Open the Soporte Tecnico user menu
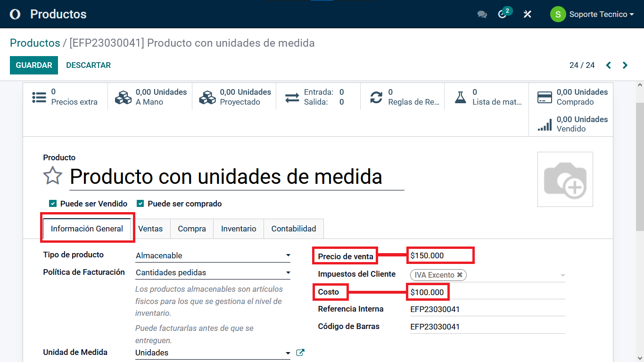Image resolution: width=644 pixels, height=362 pixels. click(593, 14)
